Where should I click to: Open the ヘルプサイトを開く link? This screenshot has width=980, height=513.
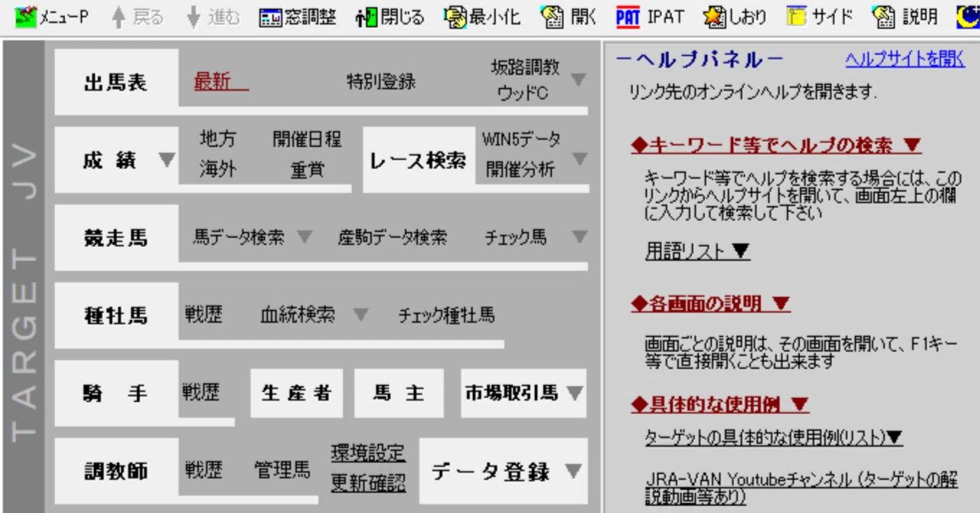coord(905,60)
